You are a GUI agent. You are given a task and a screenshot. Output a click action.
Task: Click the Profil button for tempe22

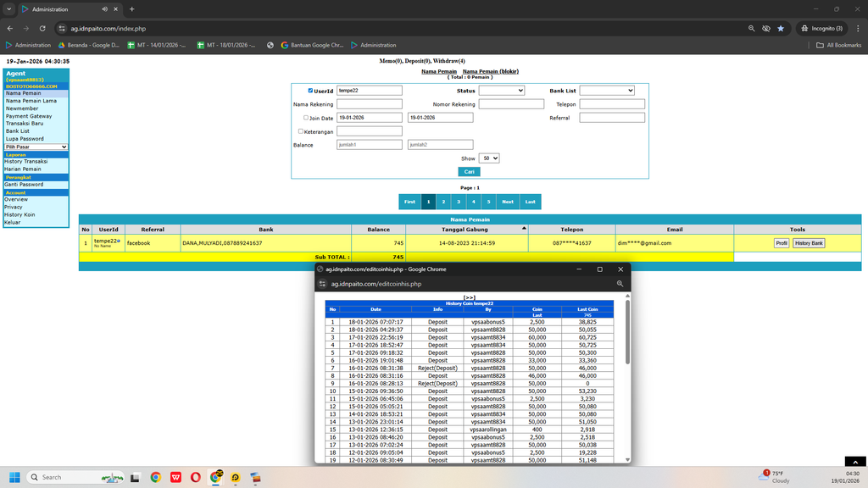(x=781, y=243)
